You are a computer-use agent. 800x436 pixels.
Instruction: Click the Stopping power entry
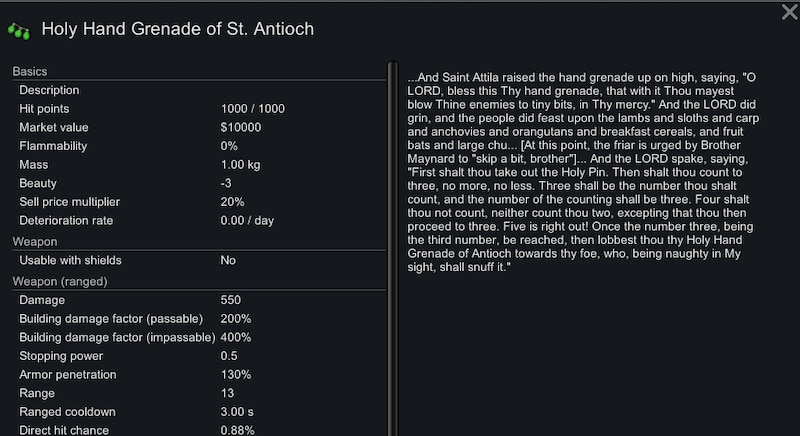click(x=199, y=356)
